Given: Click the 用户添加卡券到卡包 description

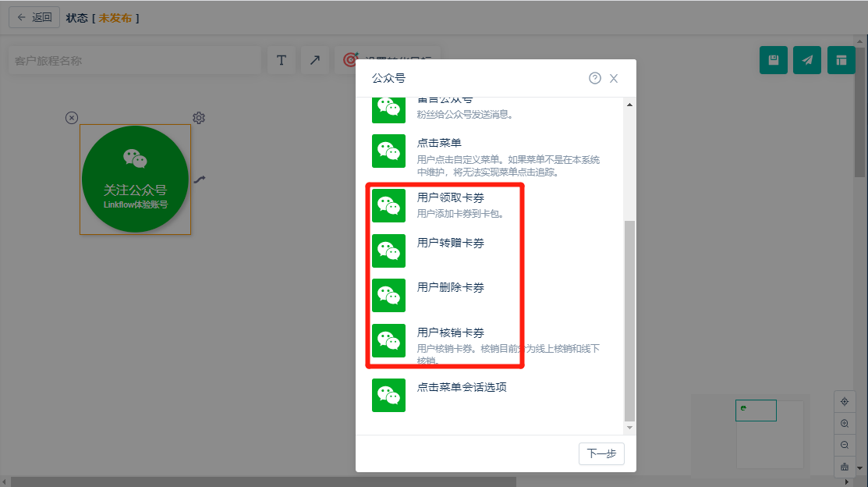Looking at the screenshot, I should (460, 214).
